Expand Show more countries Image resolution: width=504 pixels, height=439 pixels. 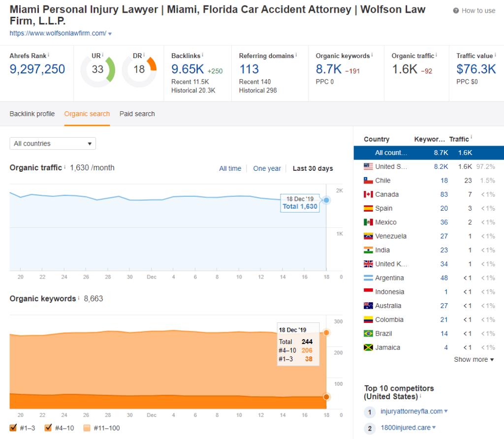[x=474, y=359]
